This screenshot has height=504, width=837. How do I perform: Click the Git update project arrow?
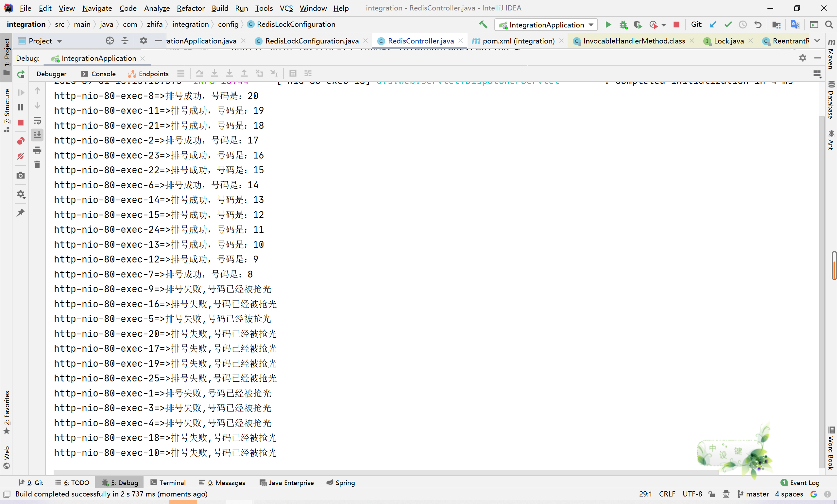click(713, 25)
